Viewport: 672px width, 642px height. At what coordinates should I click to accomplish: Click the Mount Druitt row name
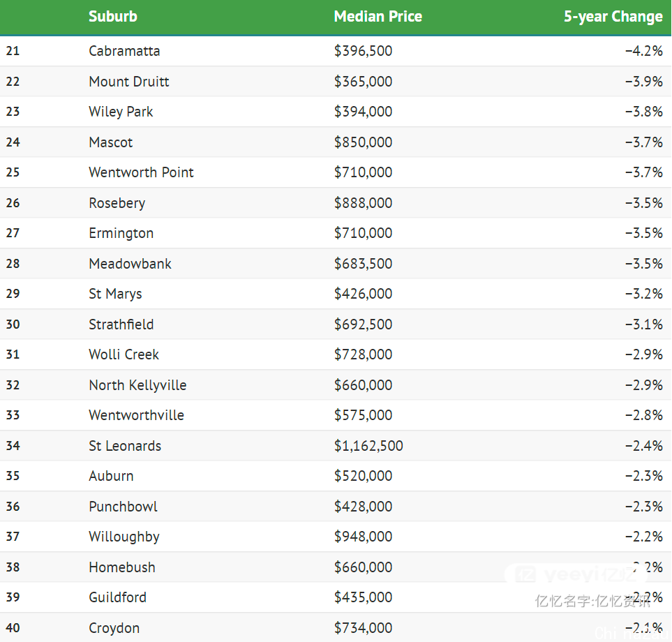point(129,82)
